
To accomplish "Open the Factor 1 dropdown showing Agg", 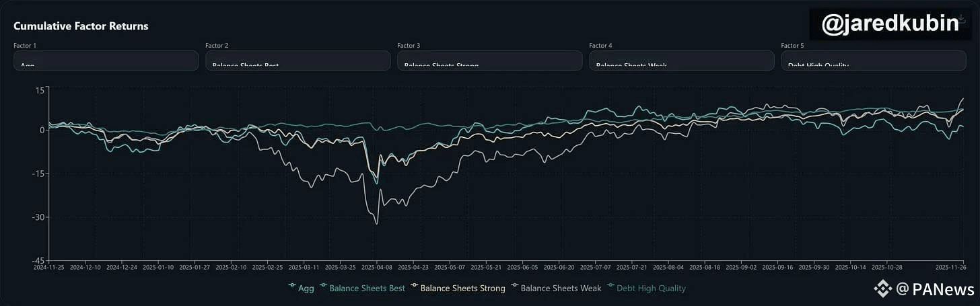I will point(106,61).
